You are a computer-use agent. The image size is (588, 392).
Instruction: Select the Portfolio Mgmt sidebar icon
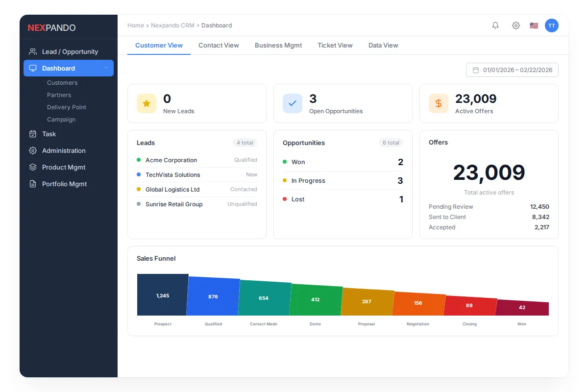click(33, 184)
